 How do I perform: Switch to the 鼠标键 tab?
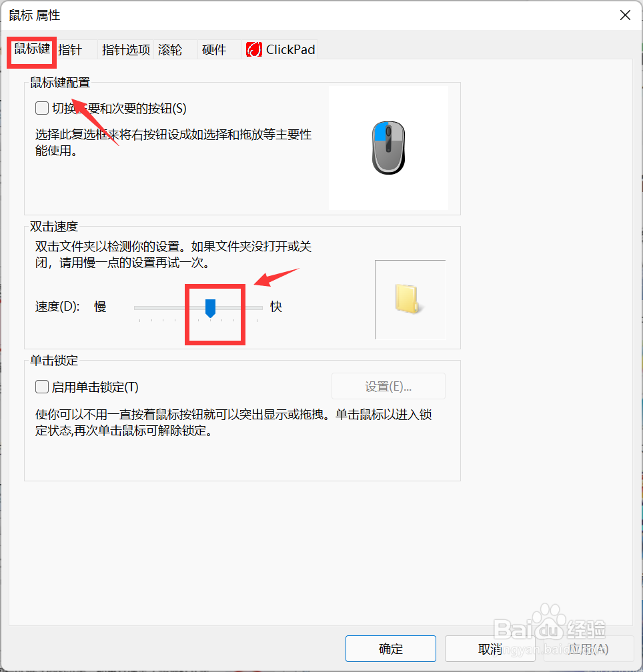[x=32, y=49]
